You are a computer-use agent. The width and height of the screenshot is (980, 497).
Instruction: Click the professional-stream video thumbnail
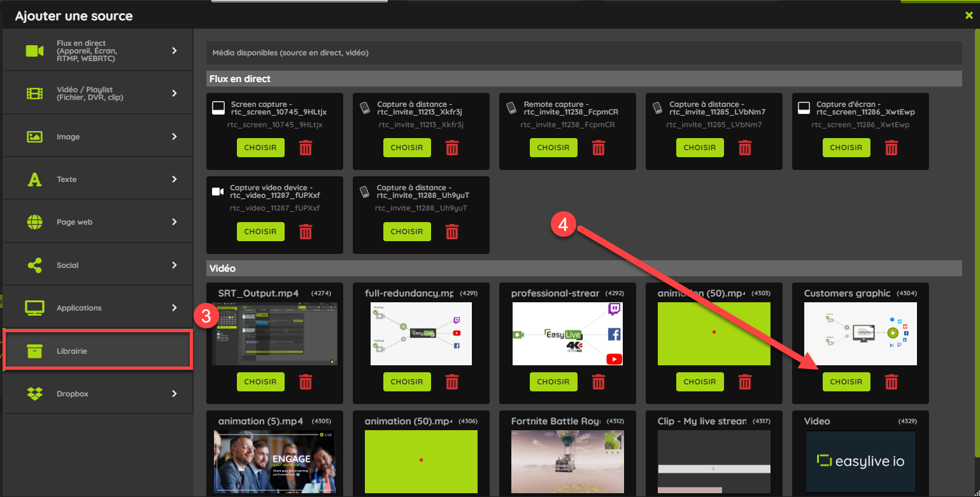tap(567, 333)
